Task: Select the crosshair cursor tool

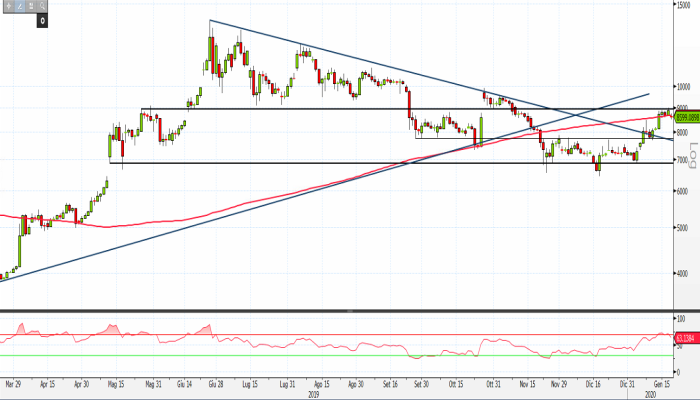Action: point(8,6)
